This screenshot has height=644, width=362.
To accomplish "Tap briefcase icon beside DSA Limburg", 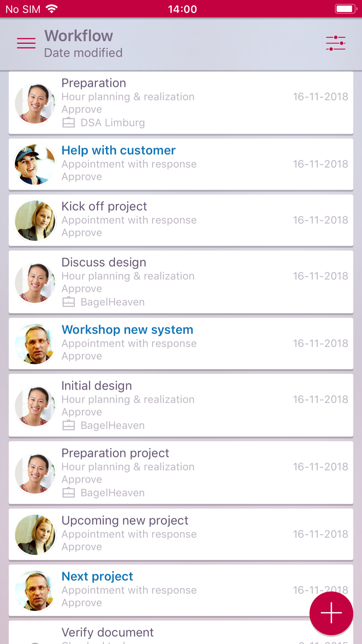I will tap(68, 123).
